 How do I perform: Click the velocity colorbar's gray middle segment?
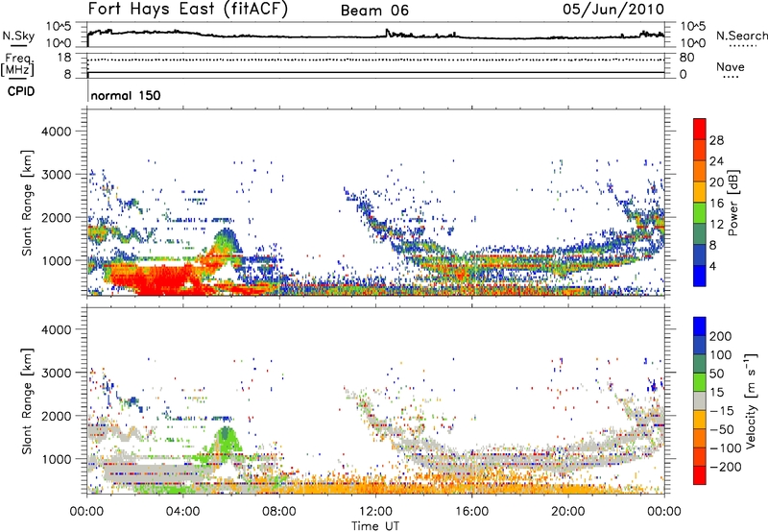(700, 401)
